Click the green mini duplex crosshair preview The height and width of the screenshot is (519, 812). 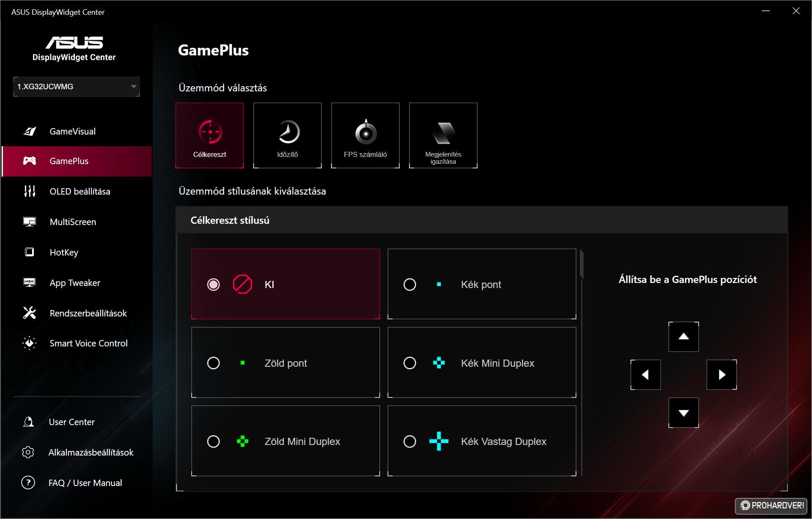(x=242, y=442)
